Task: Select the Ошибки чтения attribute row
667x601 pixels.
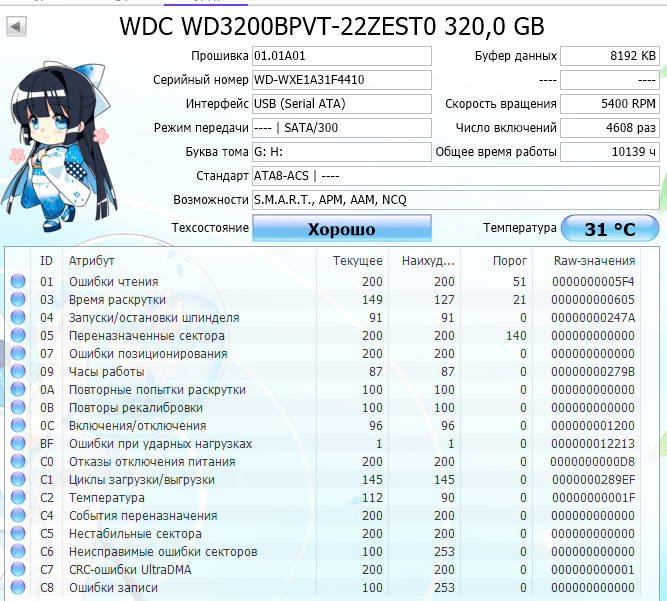Action: point(322,281)
